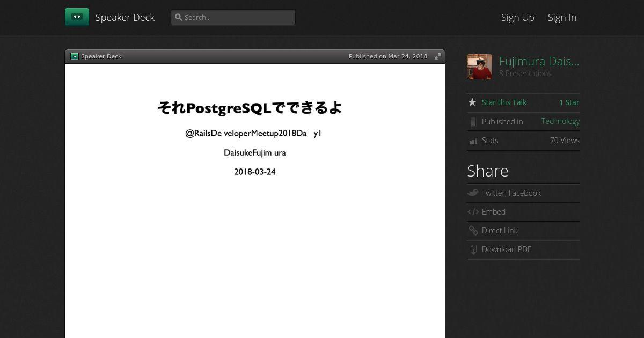The height and width of the screenshot is (338, 644).
Task: Click the download icon beside Download PDF
Action: (x=473, y=249)
